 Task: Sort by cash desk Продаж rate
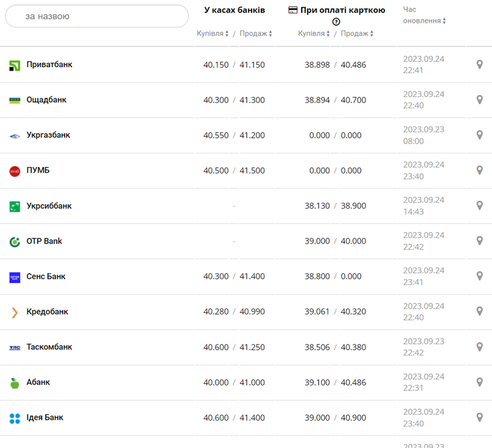tap(255, 34)
